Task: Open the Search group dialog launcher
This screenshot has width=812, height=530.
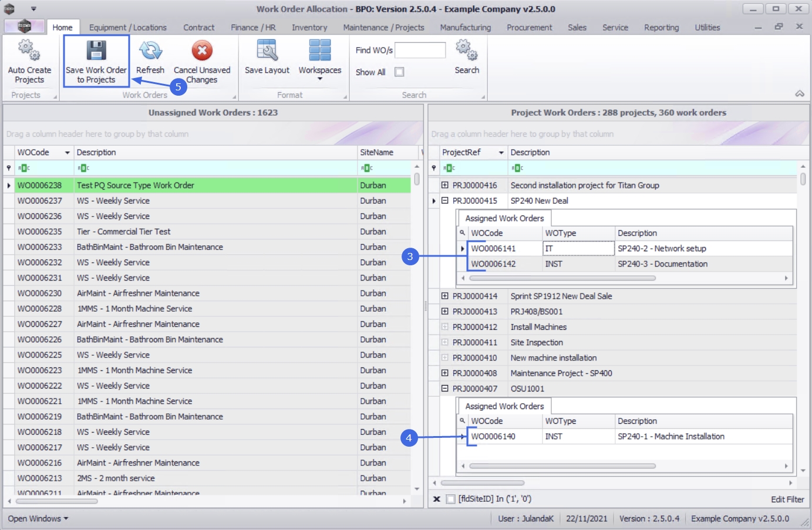Action: [483, 97]
